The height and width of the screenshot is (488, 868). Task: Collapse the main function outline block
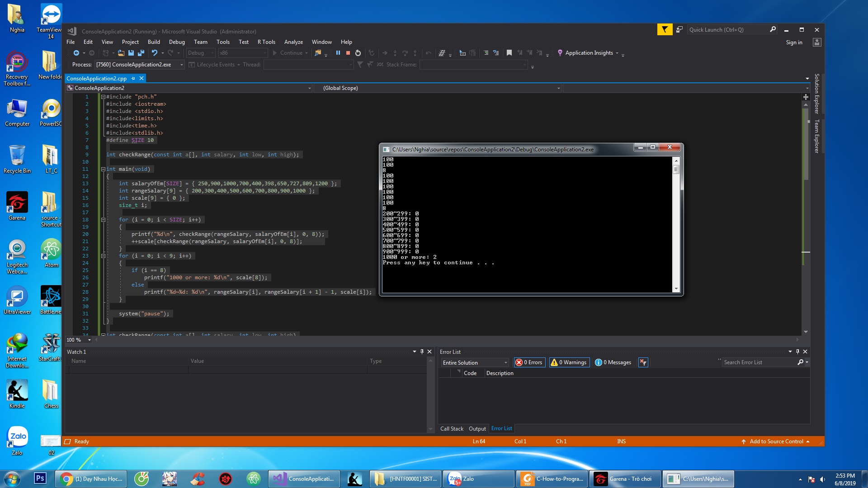click(103, 169)
